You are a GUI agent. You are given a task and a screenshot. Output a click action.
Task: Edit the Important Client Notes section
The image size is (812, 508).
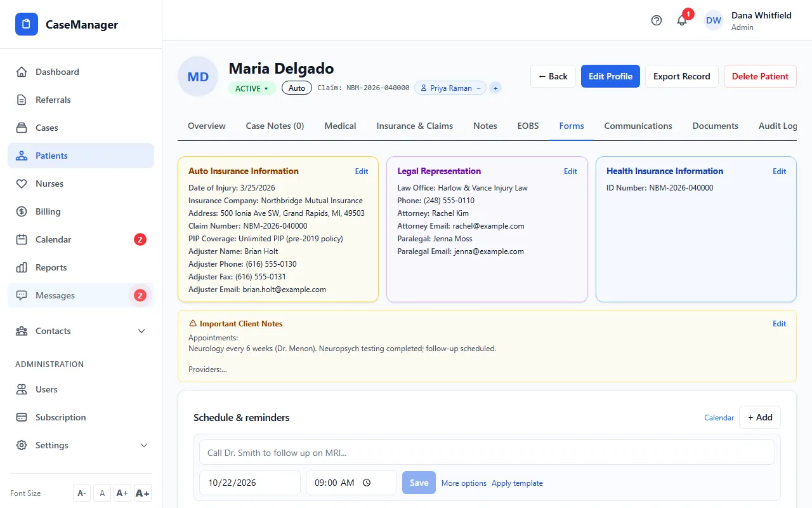[780, 324]
